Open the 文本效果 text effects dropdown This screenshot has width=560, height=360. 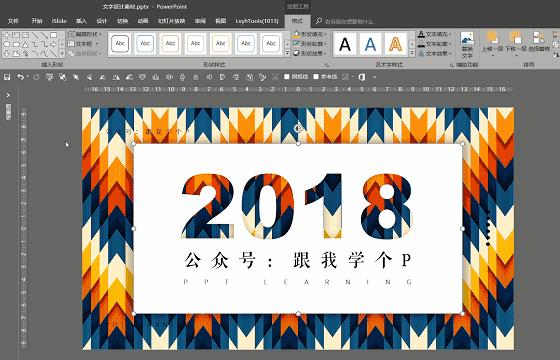pyautogui.click(x=435, y=53)
